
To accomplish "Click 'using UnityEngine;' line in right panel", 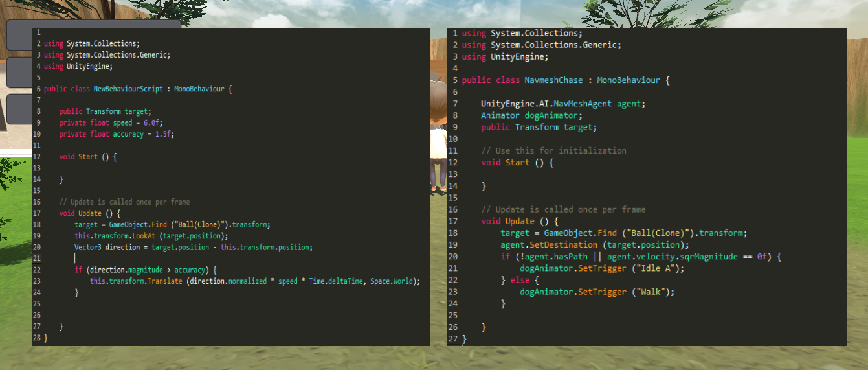I will pos(505,57).
